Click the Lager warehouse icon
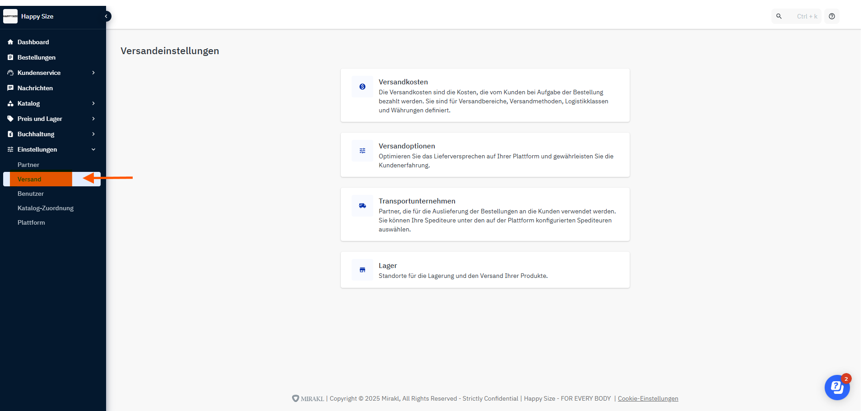Image resolution: width=868 pixels, height=411 pixels. tap(362, 270)
